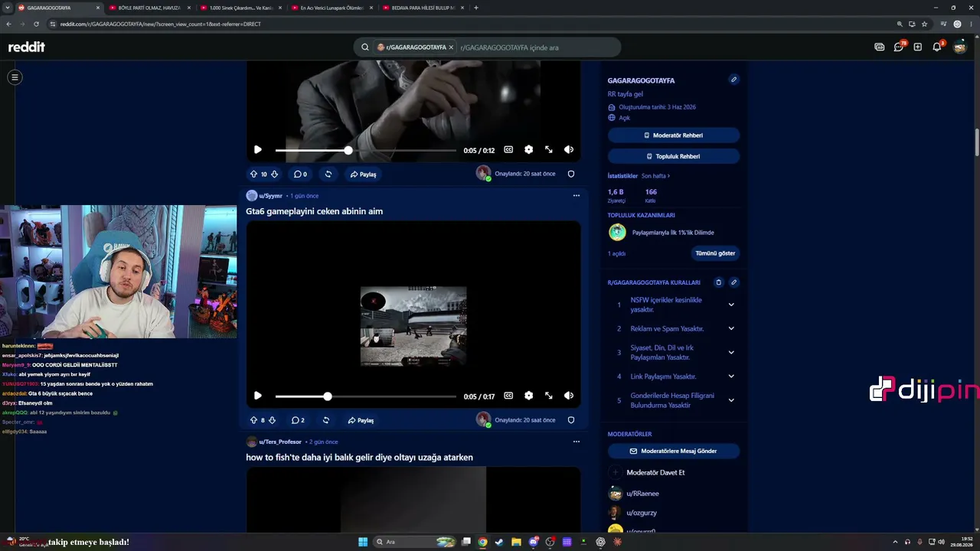Toggle captions on the top video
This screenshot has width=980, height=551.
(x=508, y=149)
